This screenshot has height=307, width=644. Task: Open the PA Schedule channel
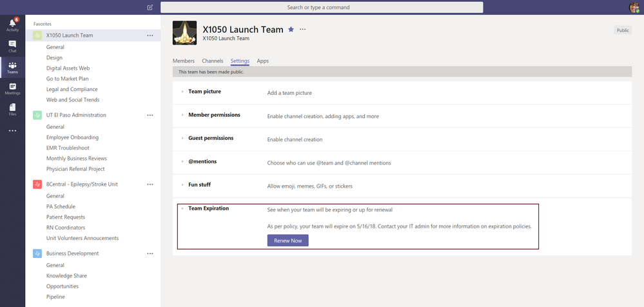(61, 206)
